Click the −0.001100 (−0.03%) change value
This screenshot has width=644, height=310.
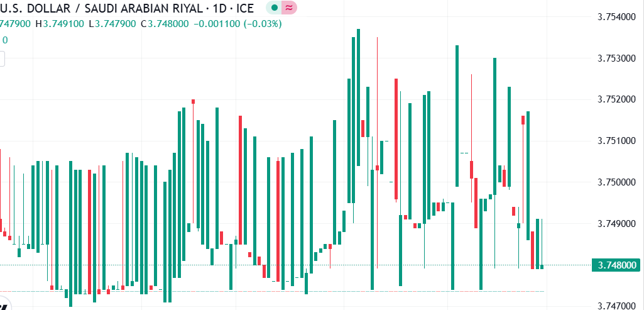point(237,24)
